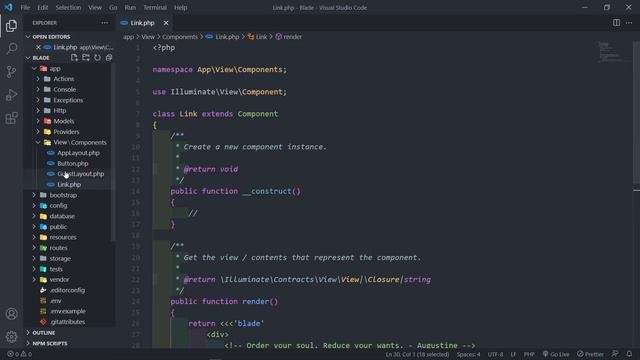Viewport: 640px width, 360px height.
Task: Collapse the app folder
Action: (x=55, y=69)
